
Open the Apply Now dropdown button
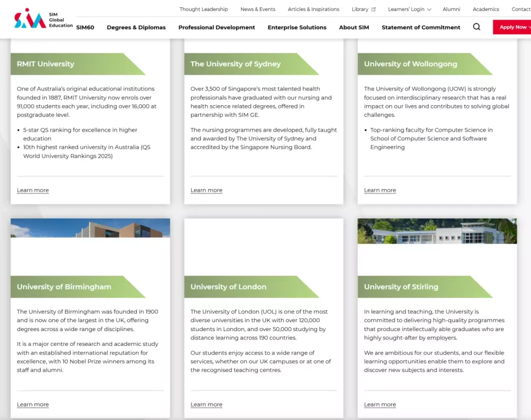coord(512,27)
